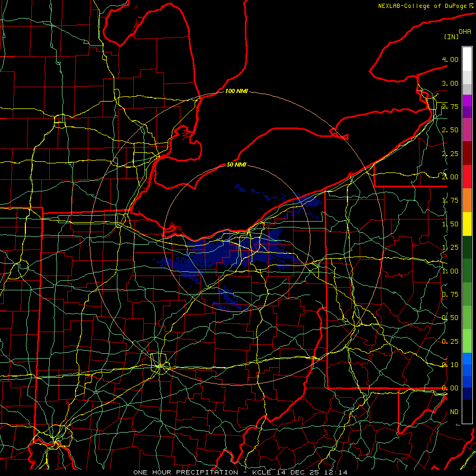The width and height of the screenshot is (476, 476).
Task: Click the 4.00 legend value
Action: click(450, 59)
